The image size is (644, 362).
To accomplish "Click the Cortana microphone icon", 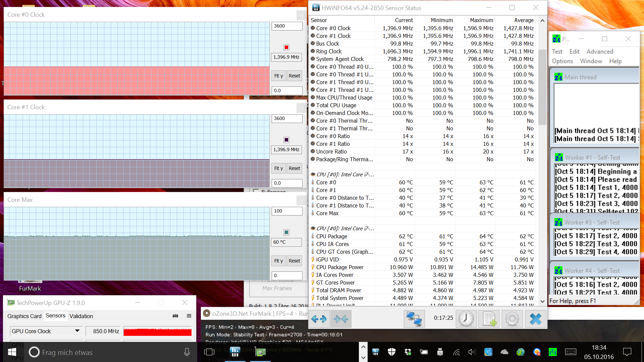I will click(x=187, y=352).
